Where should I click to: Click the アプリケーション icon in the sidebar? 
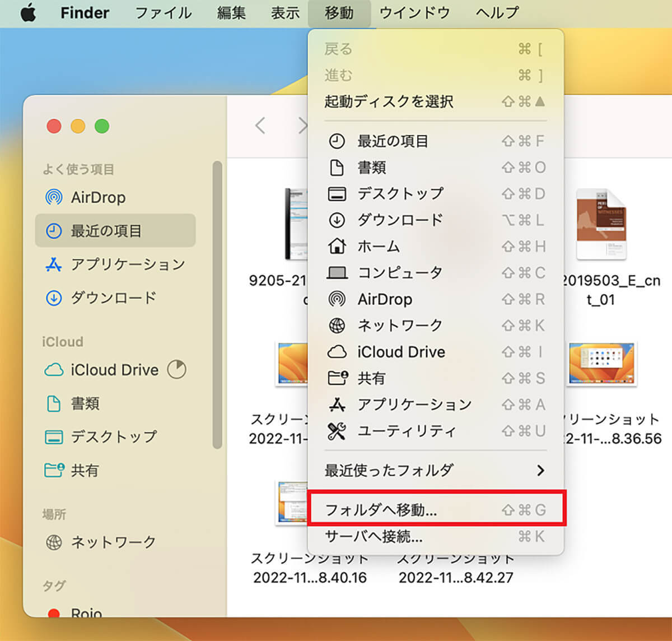coord(54,264)
